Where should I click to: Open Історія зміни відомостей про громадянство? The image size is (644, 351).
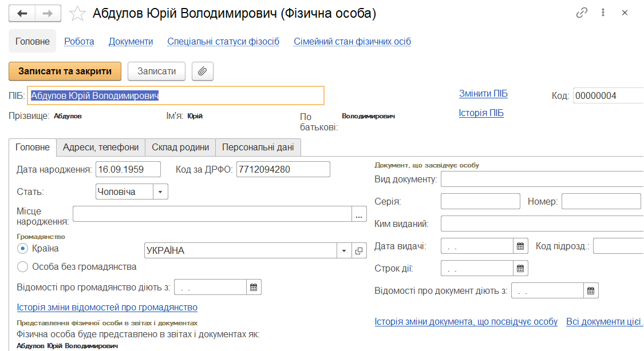click(x=107, y=307)
